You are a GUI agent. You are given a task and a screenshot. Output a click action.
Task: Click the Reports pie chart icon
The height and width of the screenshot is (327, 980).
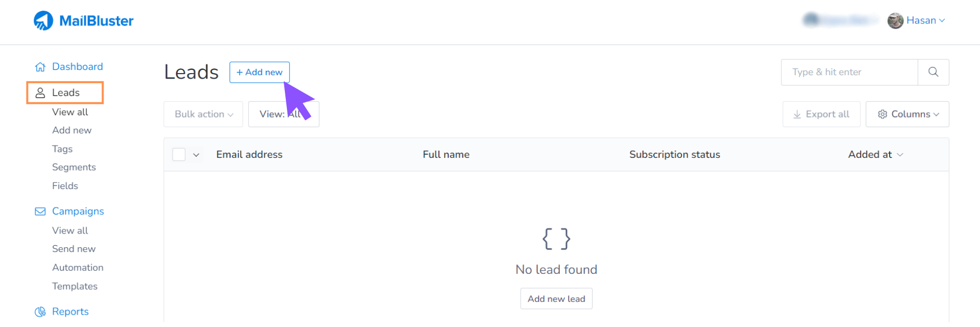pyautogui.click(x=40, y=312)
